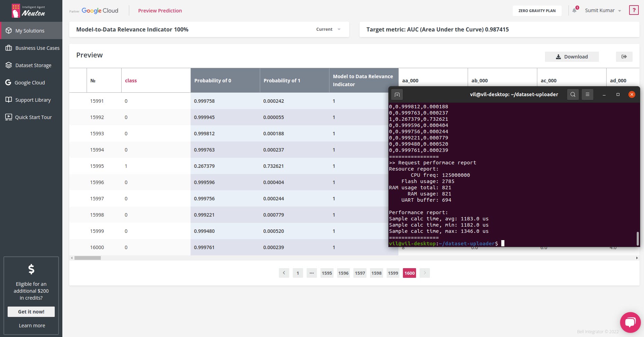Open Business Use Cases menu item

click(x=31, y=48)
